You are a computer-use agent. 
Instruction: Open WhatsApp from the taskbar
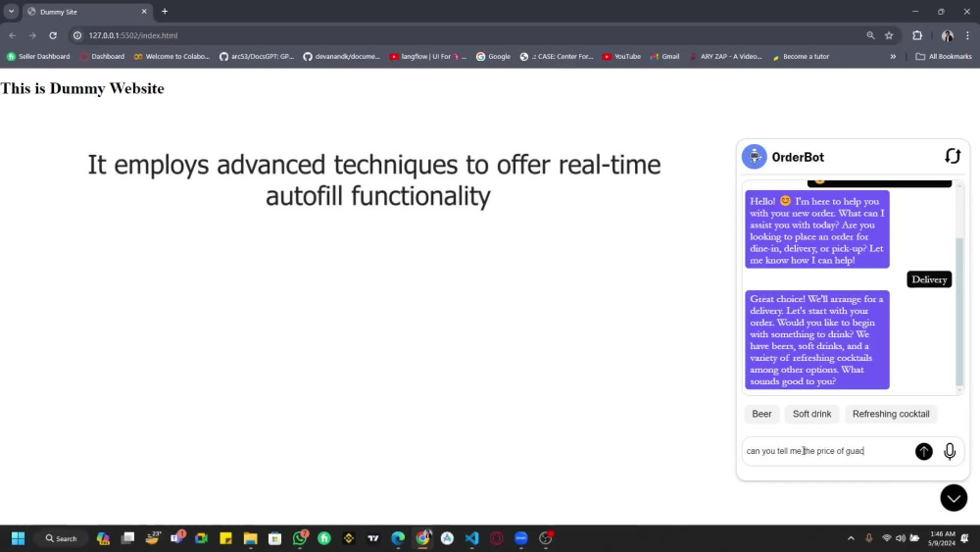pos(300,537)
